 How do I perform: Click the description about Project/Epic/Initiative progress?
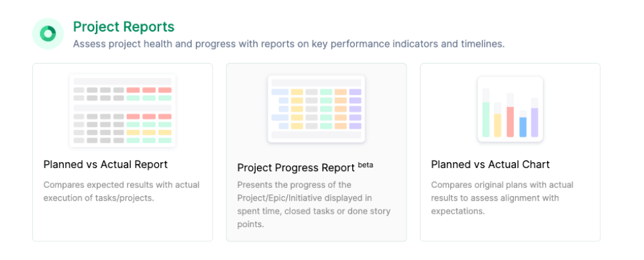(314, 205)
